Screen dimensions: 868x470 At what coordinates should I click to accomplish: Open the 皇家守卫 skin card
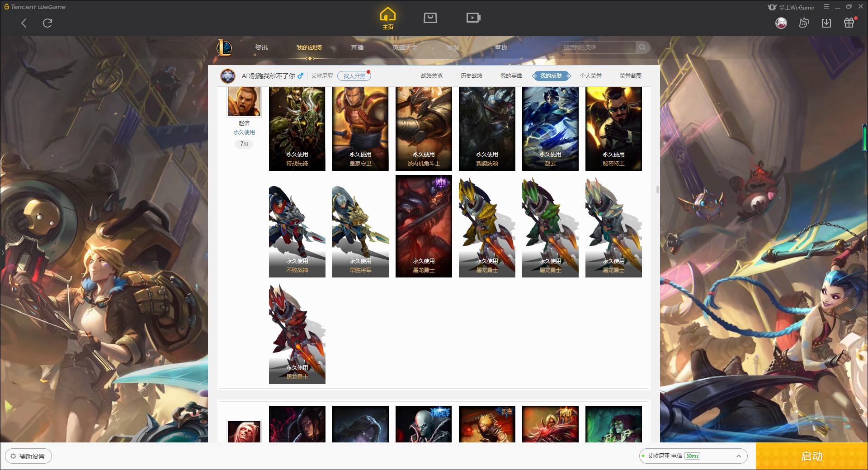(x=360, y=129)
